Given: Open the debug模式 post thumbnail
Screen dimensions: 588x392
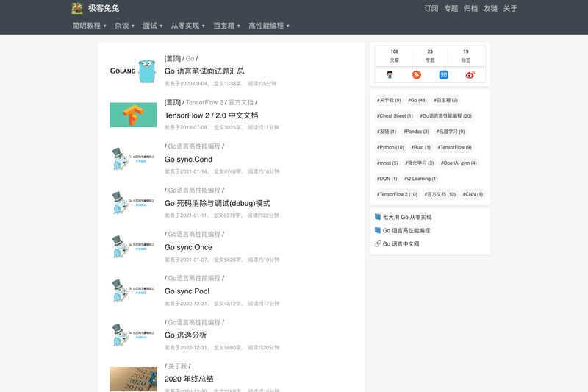Looking at the screenshot, I should coord(133,202).
